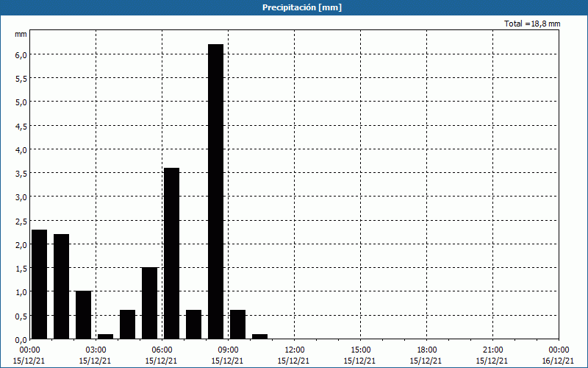Click the x-axis label '03:00'
This screenshot has width=588, height=368.
click(96, 350)
